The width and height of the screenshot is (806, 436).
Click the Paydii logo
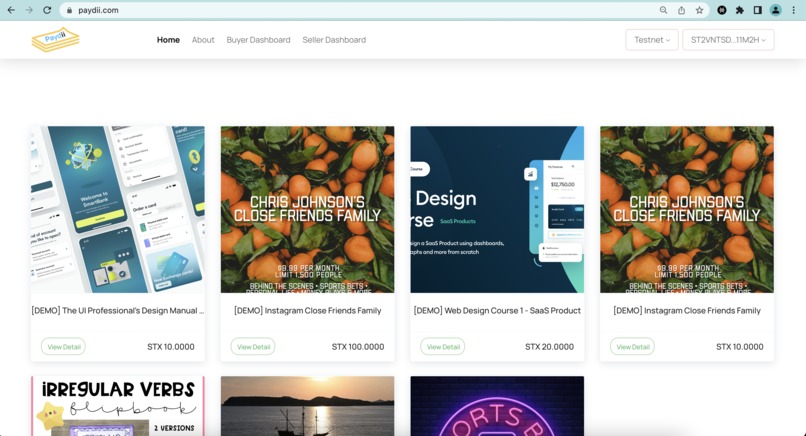(56, 39)
